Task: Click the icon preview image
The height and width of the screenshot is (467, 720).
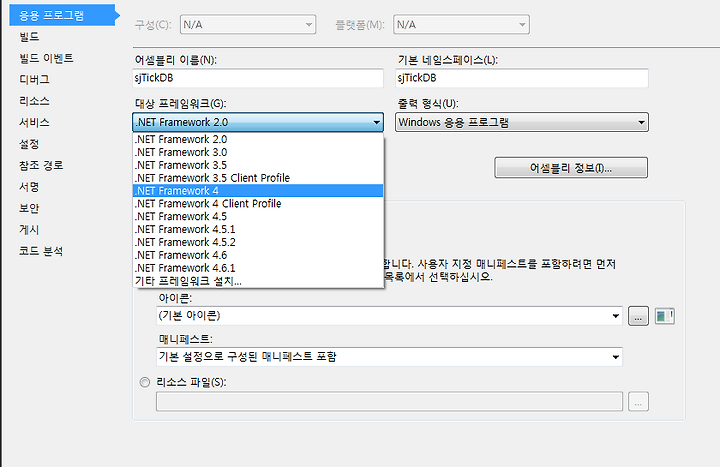Action: [x=664, y=316]
